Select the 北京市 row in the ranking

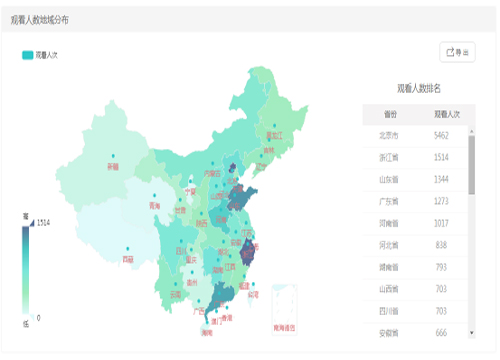coord(415,136)
